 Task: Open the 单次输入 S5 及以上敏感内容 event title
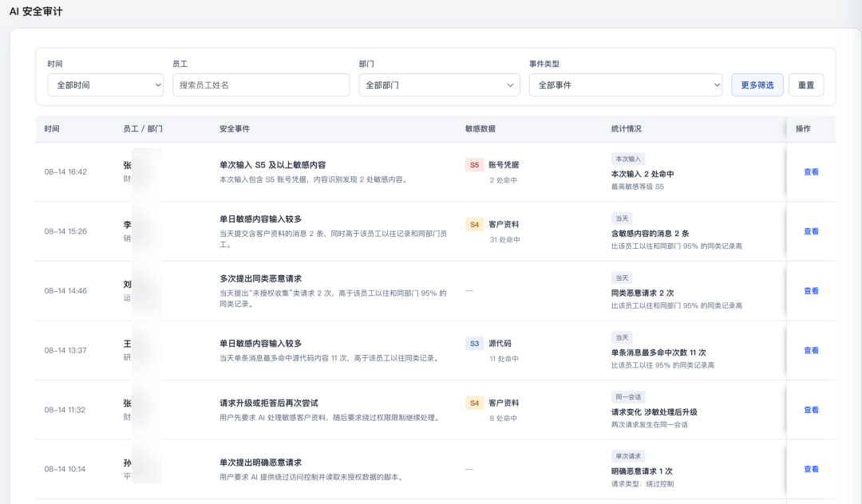(273, 165)
